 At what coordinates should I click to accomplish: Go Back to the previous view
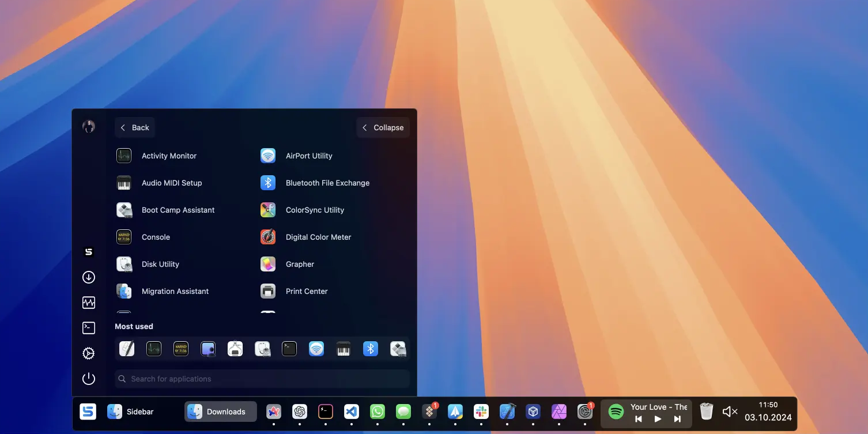pyautogui.click(x=134, y=127)
